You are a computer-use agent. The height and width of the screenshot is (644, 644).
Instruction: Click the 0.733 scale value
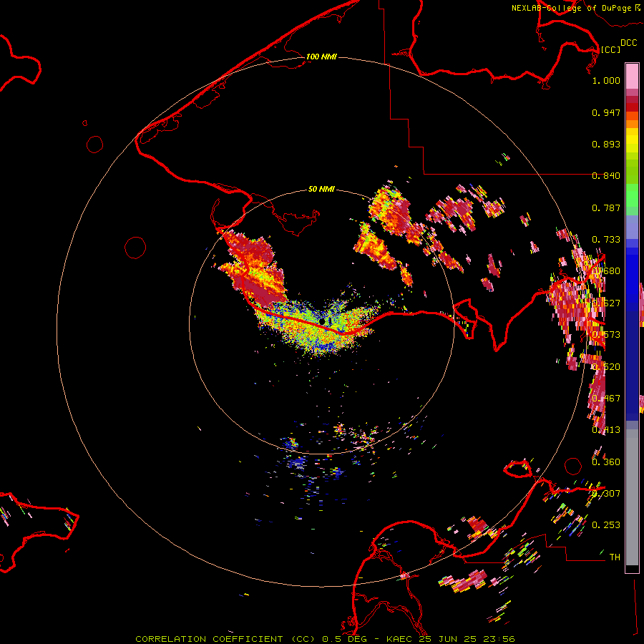606,240
